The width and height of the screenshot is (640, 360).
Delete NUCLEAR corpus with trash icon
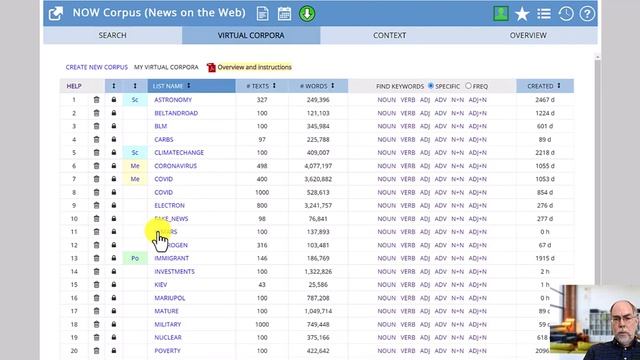click(96, 338)
